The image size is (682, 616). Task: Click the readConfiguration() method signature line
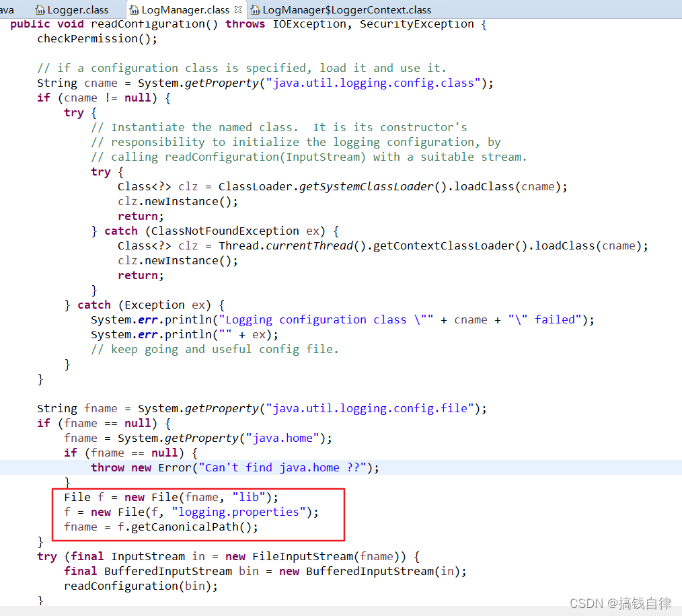point(248,24)
